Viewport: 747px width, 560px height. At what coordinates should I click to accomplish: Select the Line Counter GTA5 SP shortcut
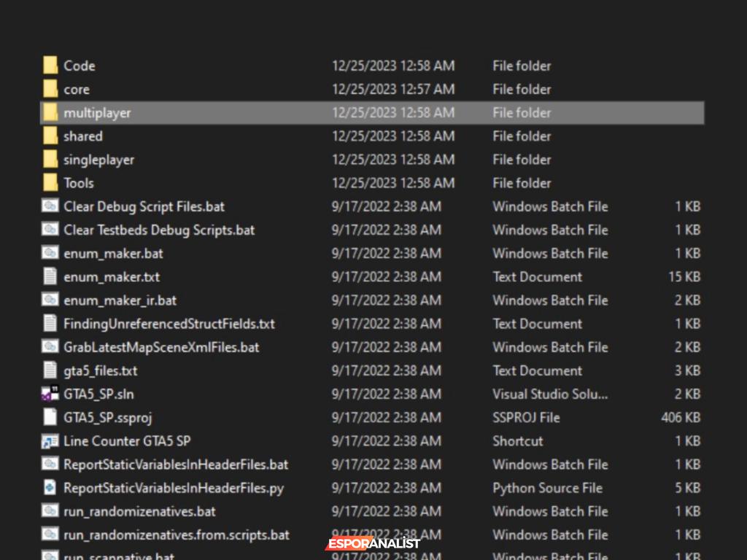127,441
